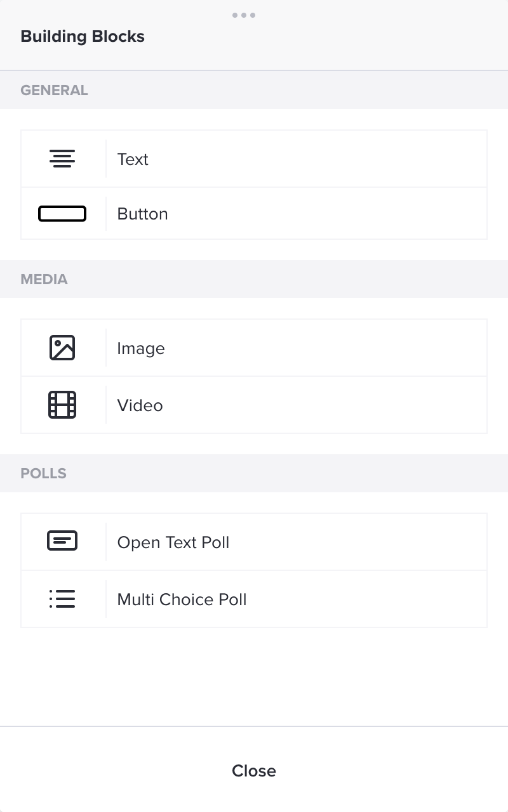Click the centered text lines icon
The width and height of the screenshot is (508, 812).
[x=62, y=159]
